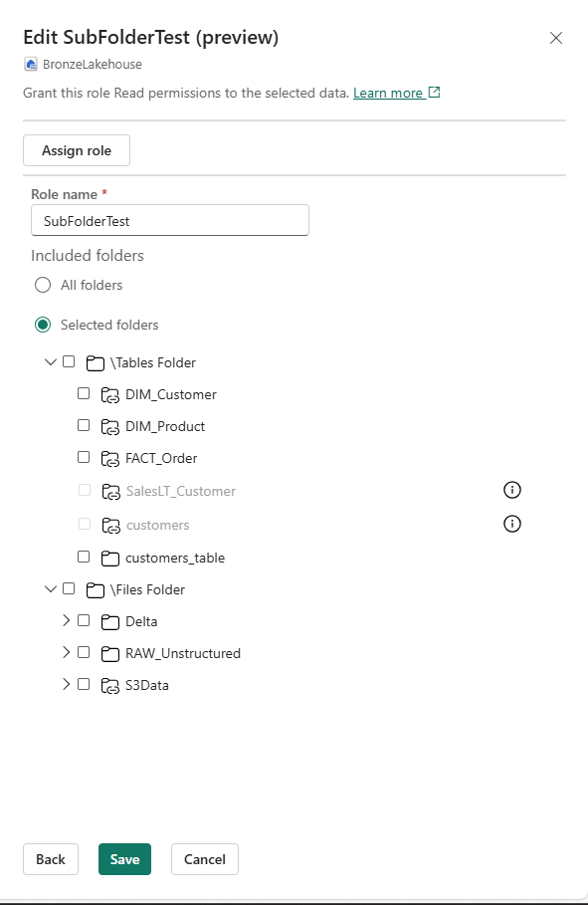588x905 pixels.
Task: Save the role changes
Action: (124, 859)
